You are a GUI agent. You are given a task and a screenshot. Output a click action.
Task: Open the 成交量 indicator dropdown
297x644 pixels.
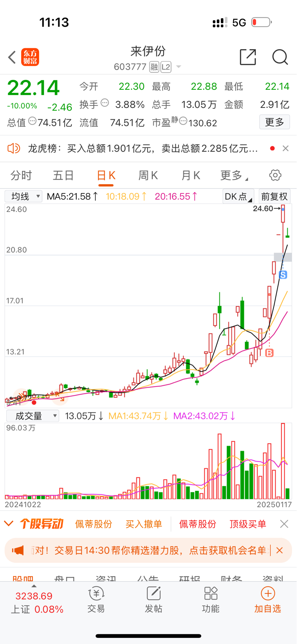32,416
